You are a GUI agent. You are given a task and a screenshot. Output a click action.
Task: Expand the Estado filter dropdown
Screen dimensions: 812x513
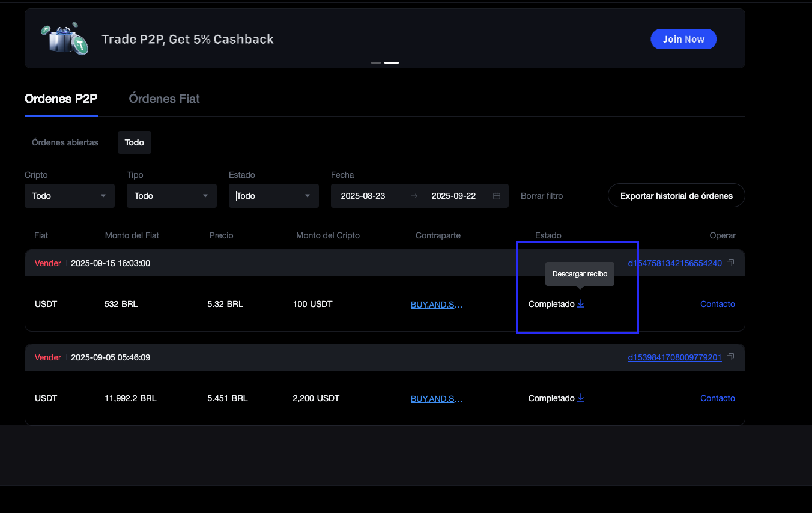[x=274, y=196]
